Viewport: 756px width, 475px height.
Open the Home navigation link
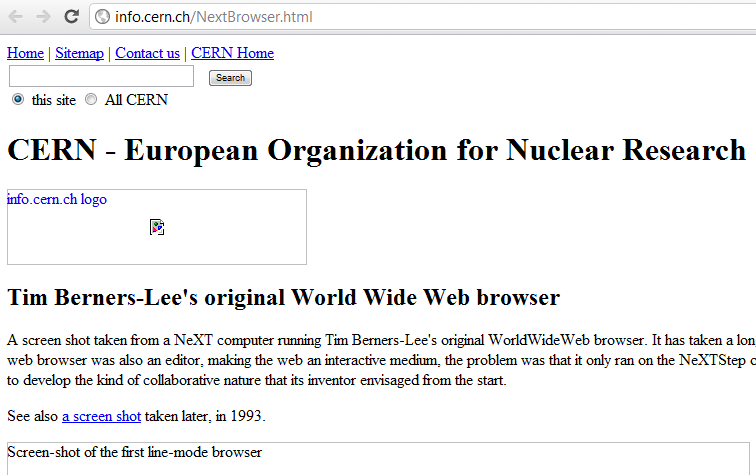[25, 53]
